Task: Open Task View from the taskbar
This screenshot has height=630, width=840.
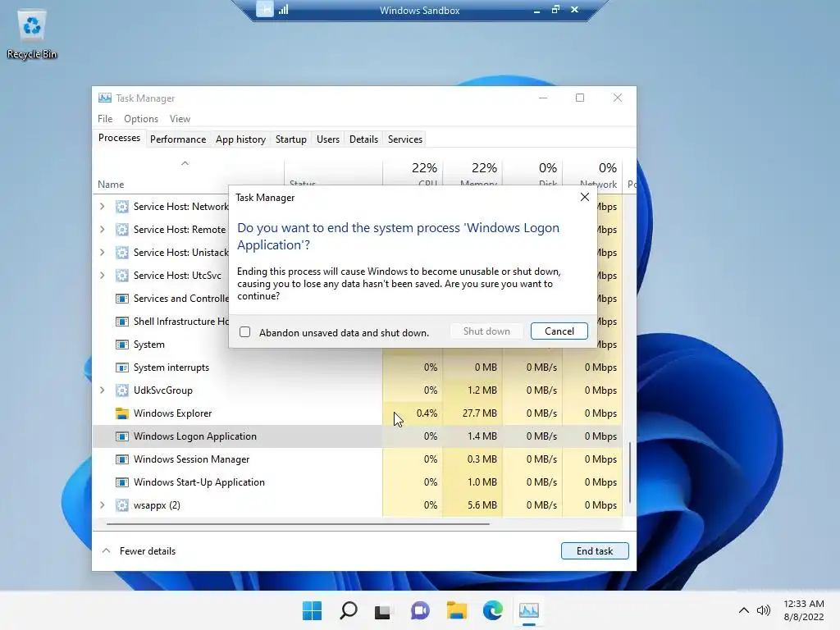Action: (382, 611)
